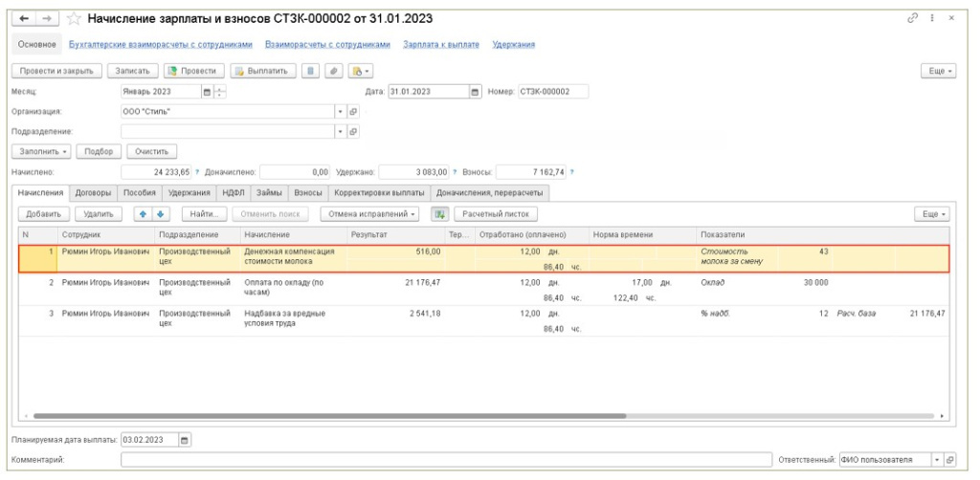Sort by the Сотрудник column header
980x480 pixels.
tap(105, 234)
